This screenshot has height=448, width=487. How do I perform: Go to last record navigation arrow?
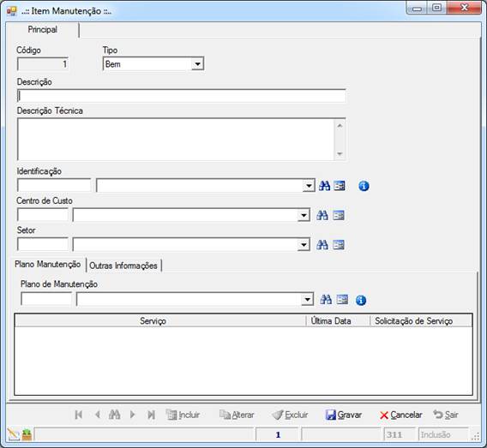[x=151, y=415]
